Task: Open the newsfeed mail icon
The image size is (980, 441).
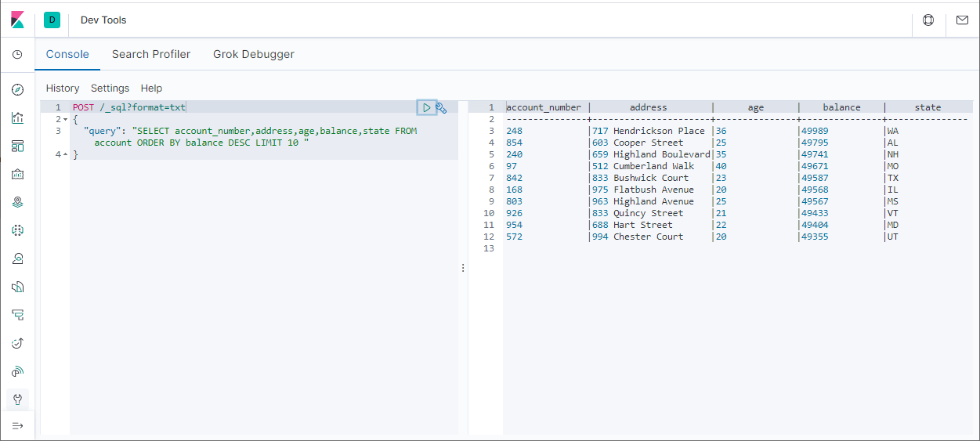Action: coord(962,20)
